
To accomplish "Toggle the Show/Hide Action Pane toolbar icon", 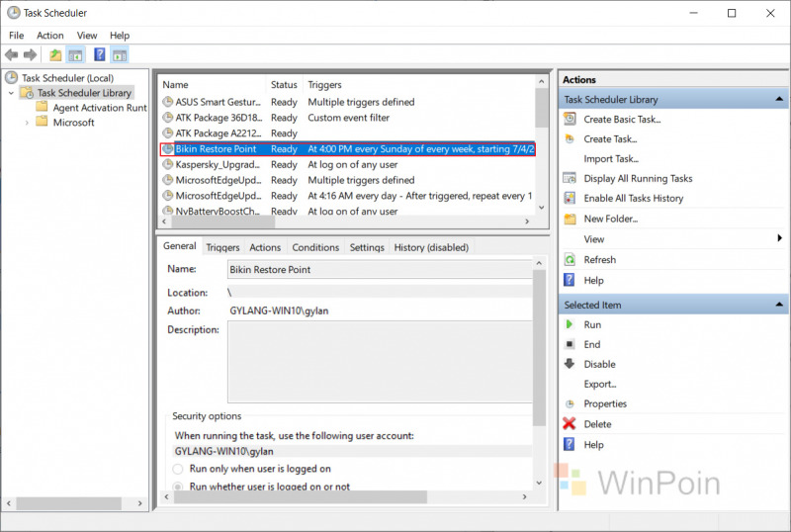I will pyautogui.click(x=120, y=55).
